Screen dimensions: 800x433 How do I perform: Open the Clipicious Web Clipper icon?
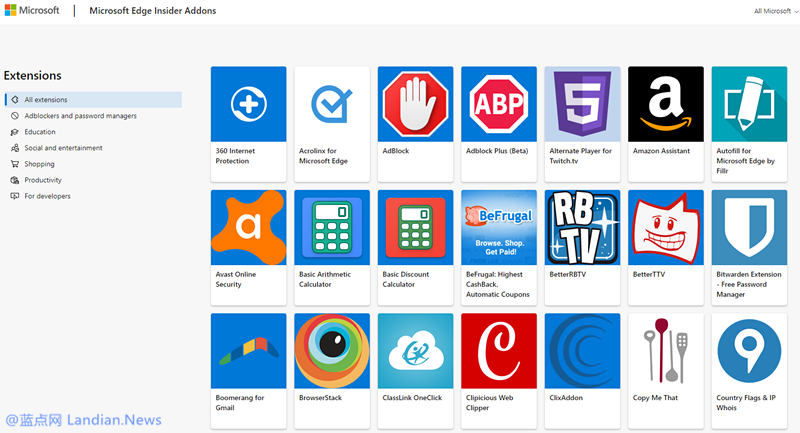[x=499, y=351]
